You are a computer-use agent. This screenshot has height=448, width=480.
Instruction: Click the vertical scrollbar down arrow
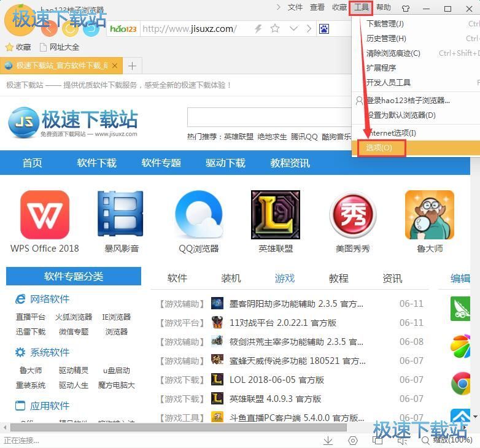point(475,417)
